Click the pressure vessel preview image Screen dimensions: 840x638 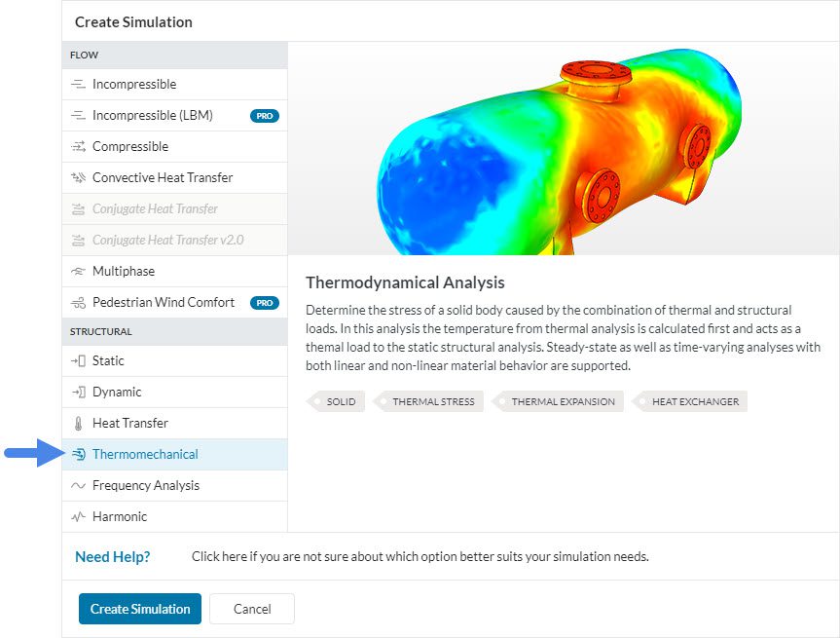564,149
